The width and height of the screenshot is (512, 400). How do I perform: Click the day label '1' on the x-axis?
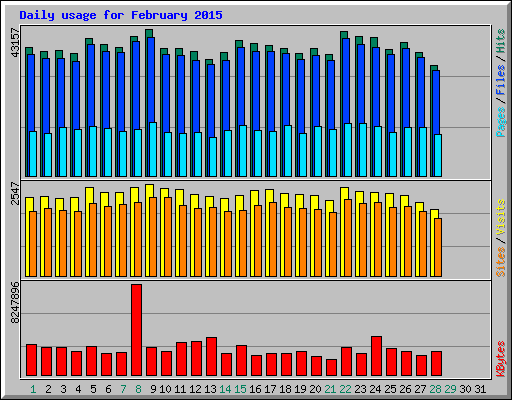(x=33, y=389)
